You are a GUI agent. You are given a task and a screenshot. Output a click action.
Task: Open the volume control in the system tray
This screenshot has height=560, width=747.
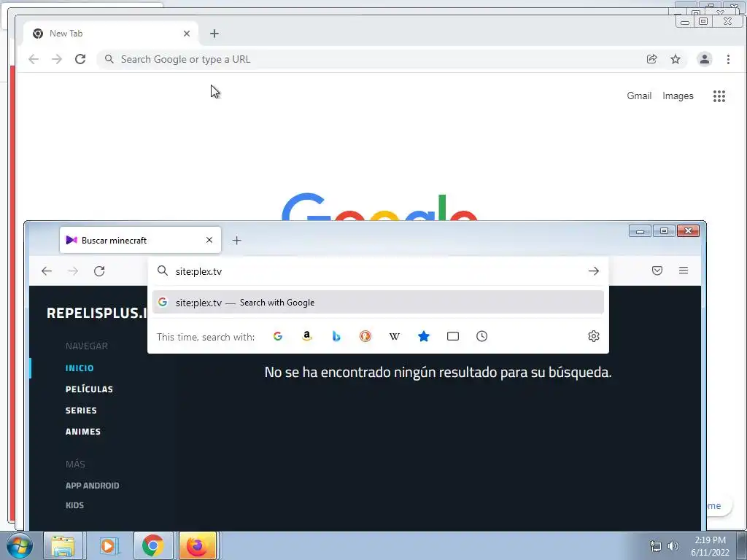tap(673, 546)
